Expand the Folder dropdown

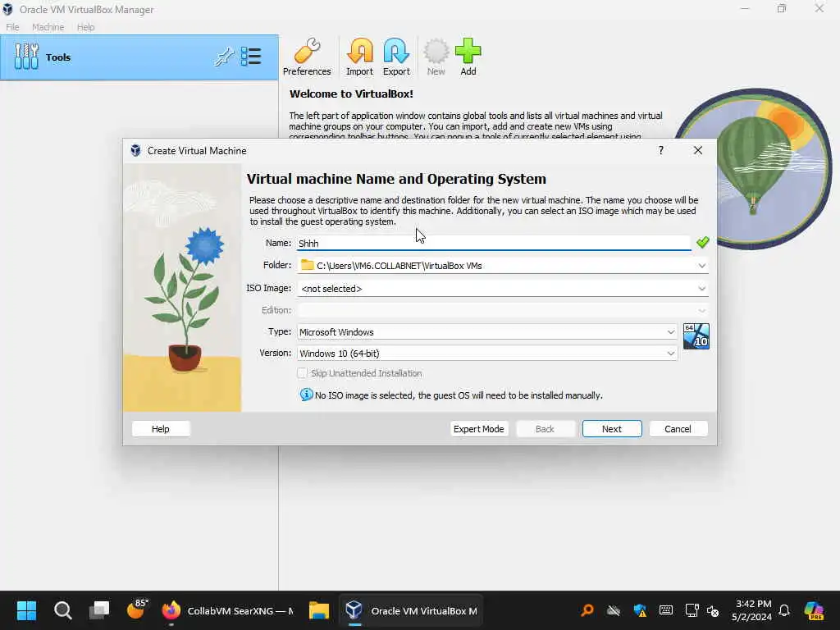pyautogui.click(x=702, y=266)
